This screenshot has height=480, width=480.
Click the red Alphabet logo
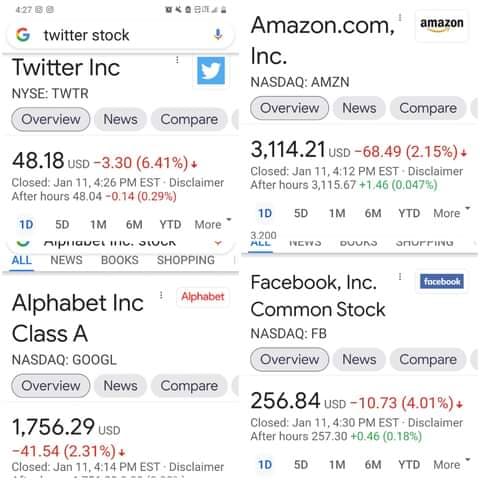coord(203,296)
